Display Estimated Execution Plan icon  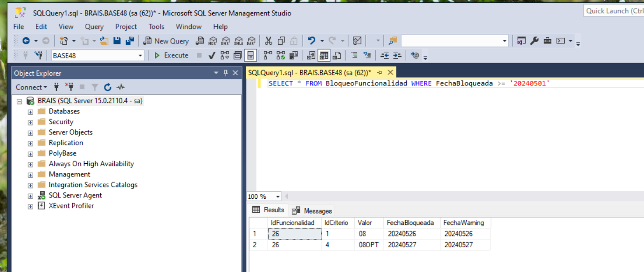tap(225, 55)
